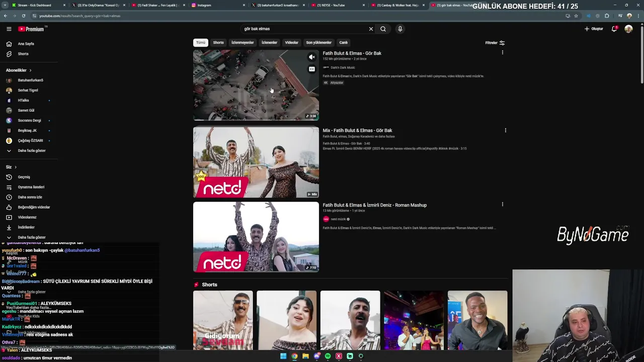
Task: Go back with the browser arrow
Action: click(x=6, y=16)
